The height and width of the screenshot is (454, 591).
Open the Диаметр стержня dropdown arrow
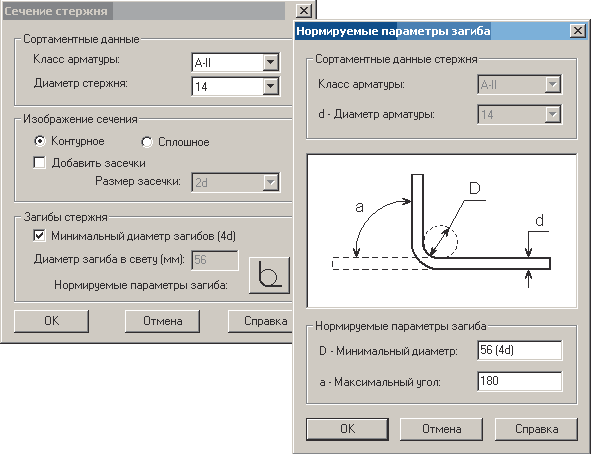[270, 87]
